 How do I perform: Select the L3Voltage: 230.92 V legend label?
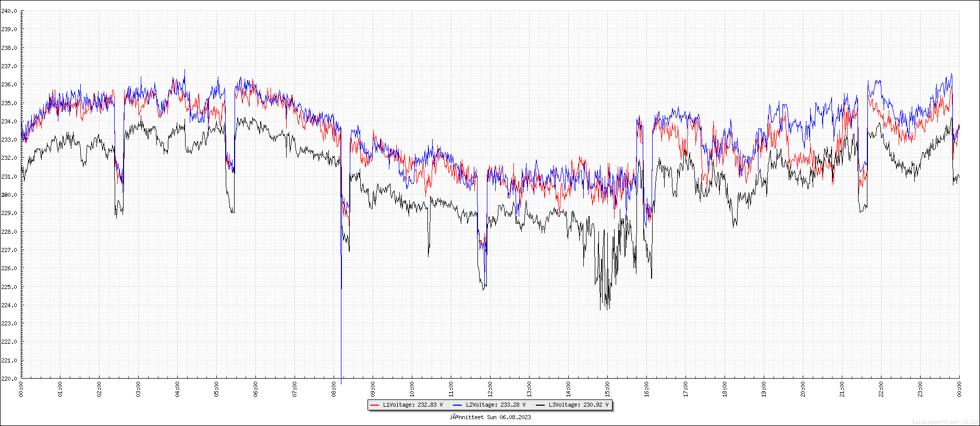tap(579, 405)
